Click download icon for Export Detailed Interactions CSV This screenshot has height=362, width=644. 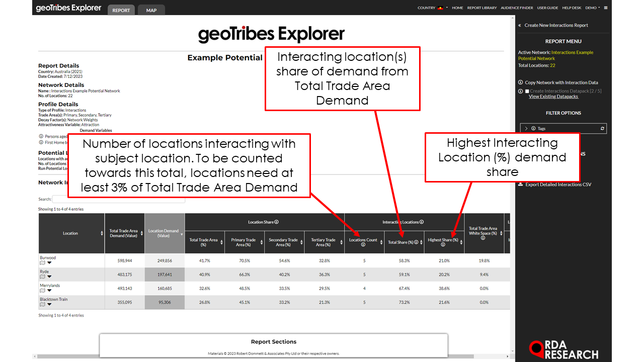point(521,185)
